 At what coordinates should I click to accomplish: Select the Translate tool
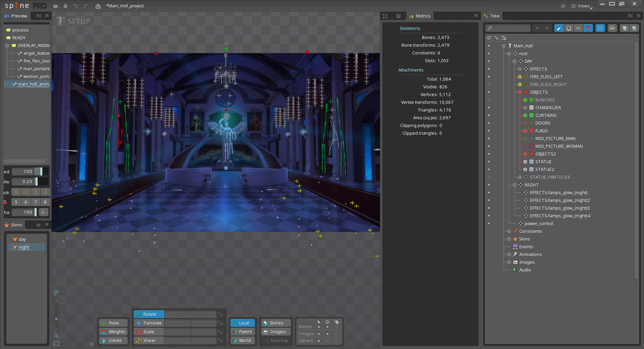pyautogui.click(x=149, y=323)
